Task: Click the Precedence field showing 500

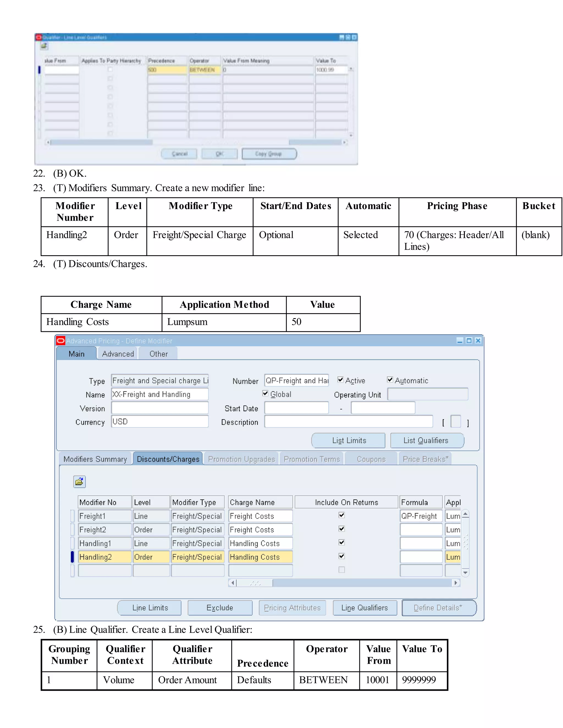Action: (x=167, y=70)
